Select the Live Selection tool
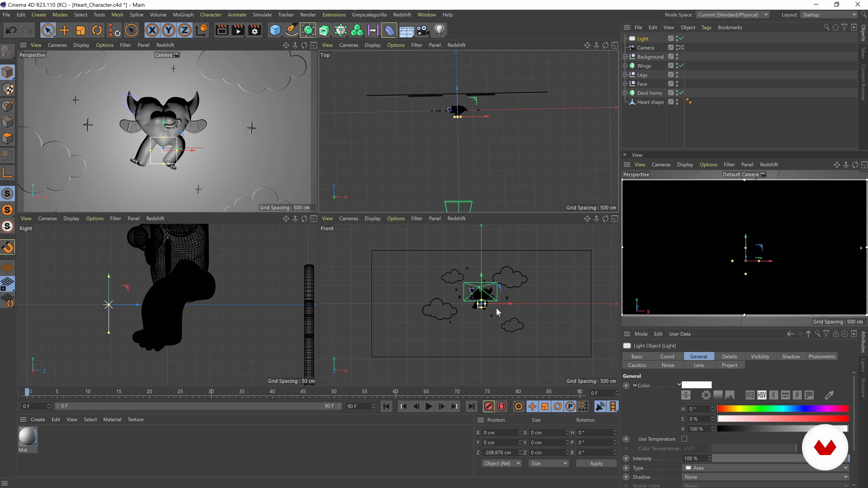This screenshot has height=488, width=868. (x=47, y=30)
